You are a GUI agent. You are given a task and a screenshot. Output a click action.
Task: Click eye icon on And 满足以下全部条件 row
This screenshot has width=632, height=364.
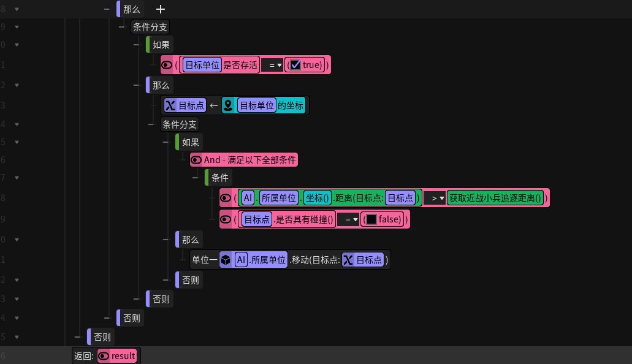pos(196,160)
